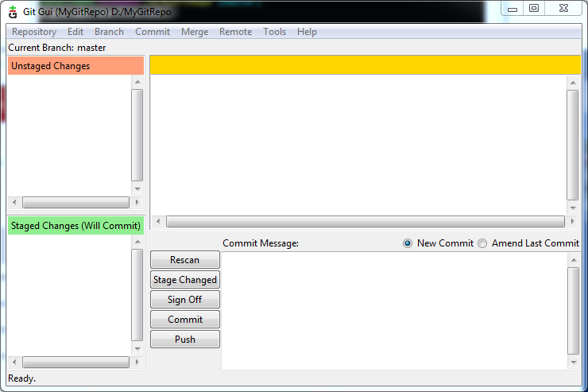Click the Staged Changes (Will Commit) header

(75, 226)
